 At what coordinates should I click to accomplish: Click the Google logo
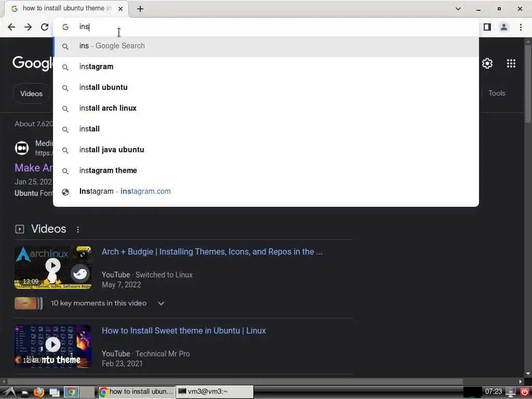(x=33, y=63)
